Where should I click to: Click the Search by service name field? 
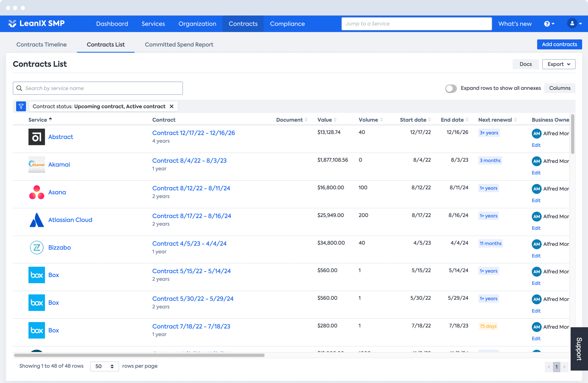pyautogui.click(x=98, y=88)
